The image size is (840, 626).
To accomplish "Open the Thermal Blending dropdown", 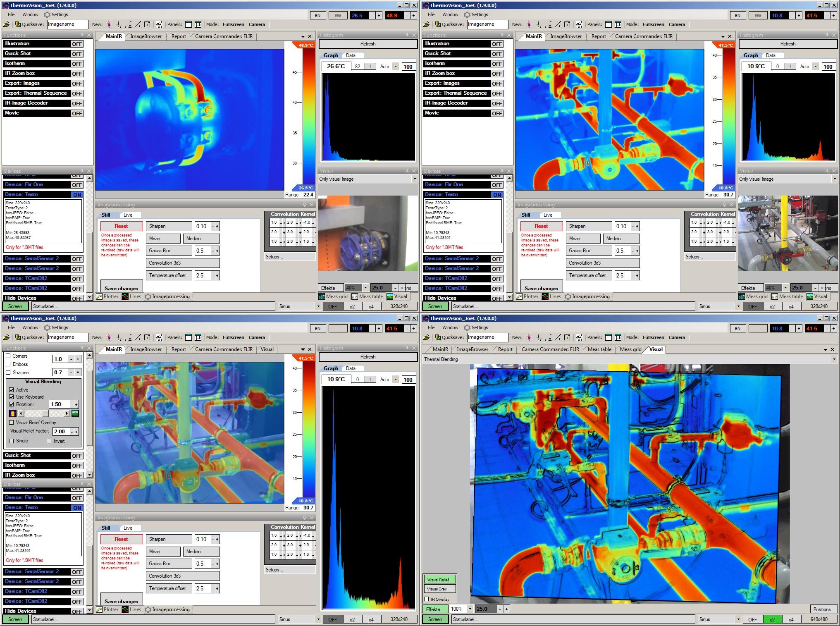I will click(x=834, y=359).
